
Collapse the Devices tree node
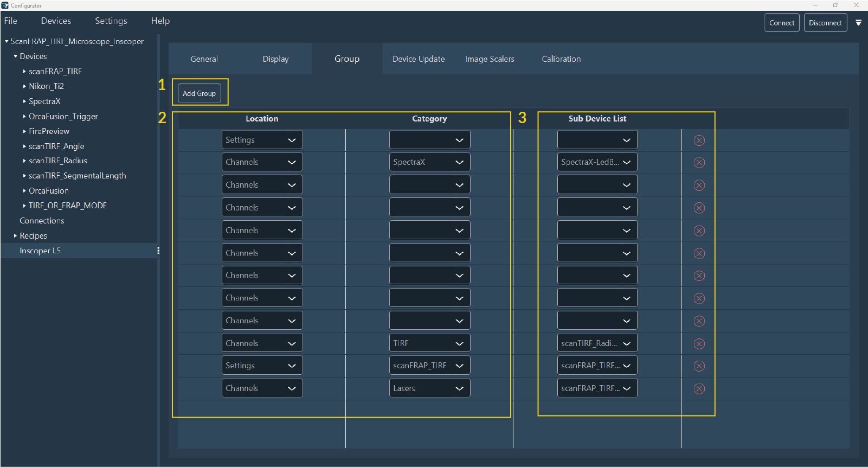(x=15, y=56)
